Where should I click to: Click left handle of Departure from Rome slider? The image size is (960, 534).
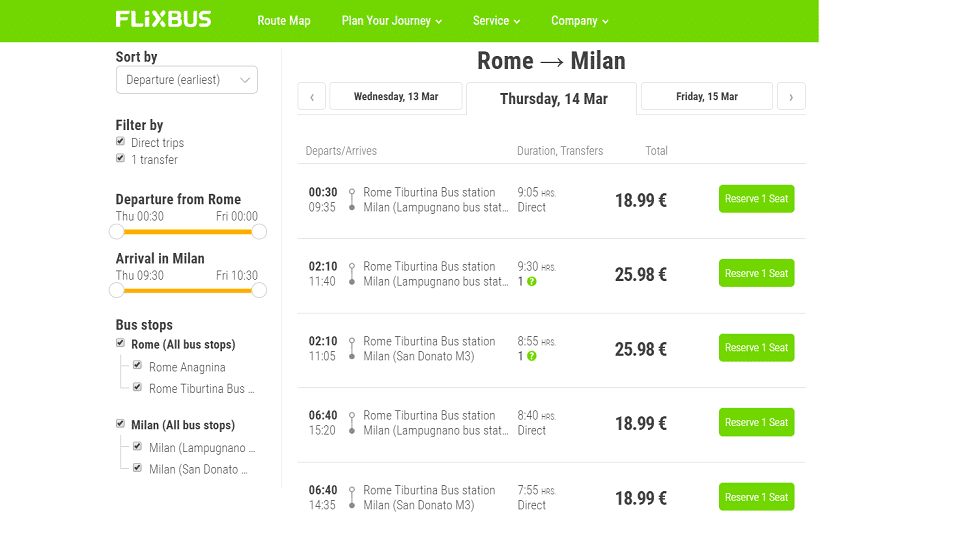tap(116, 232)
